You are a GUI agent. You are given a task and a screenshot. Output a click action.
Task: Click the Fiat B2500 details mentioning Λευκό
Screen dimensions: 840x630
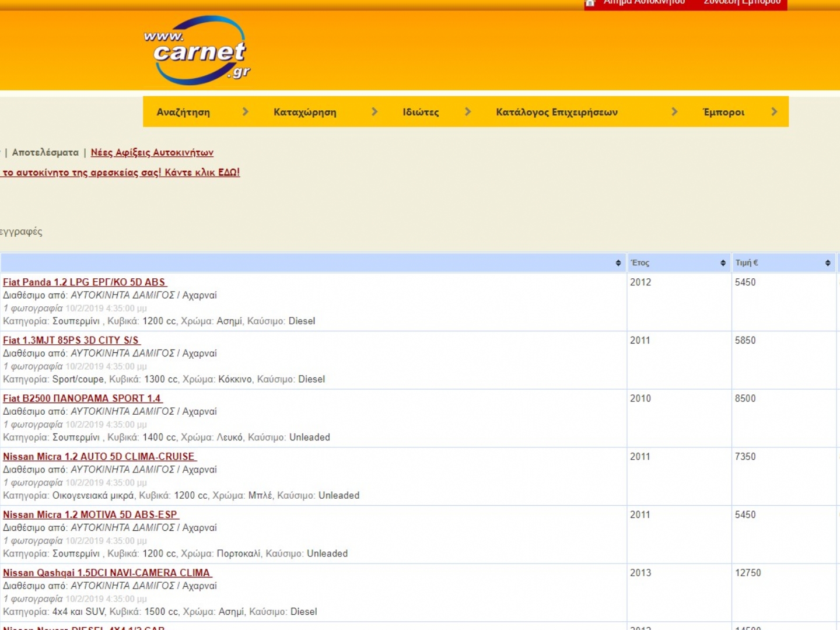click(166, 437)
